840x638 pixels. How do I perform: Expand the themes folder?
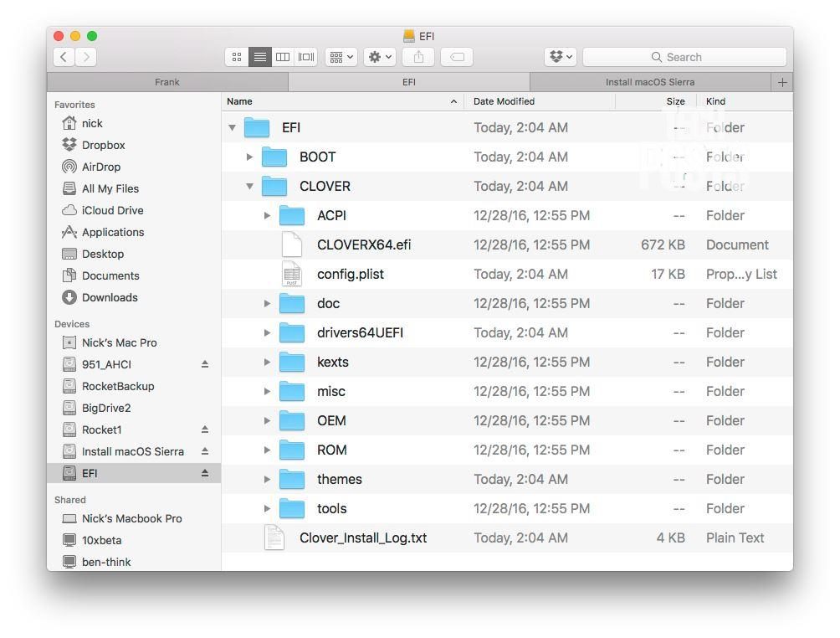[268, 479]
